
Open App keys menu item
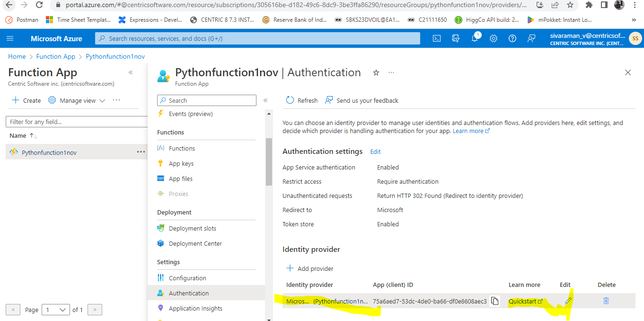181,163
